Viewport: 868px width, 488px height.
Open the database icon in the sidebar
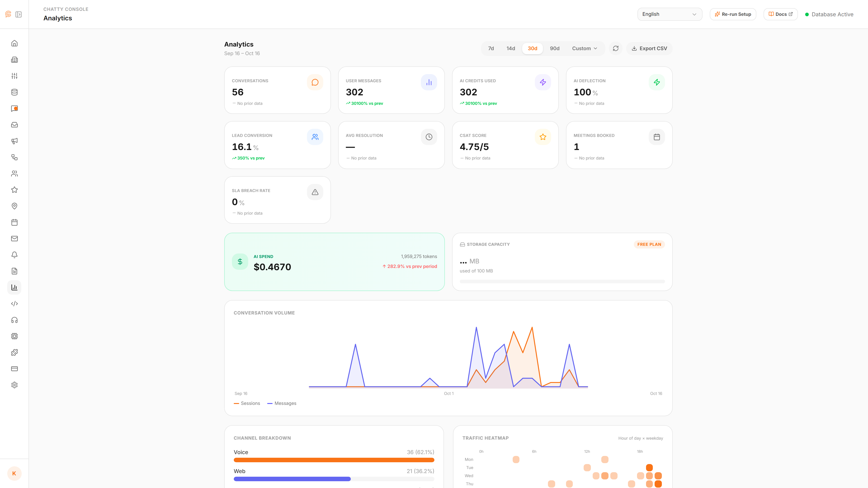tap(14, 92)
